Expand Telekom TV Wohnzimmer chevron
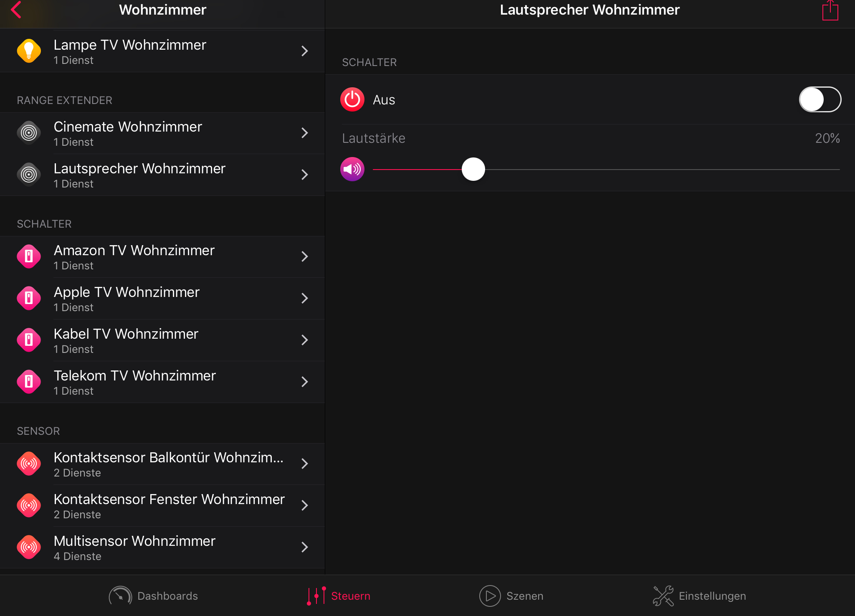This screenshot has height=616, width=855. (x=304, y=382)
